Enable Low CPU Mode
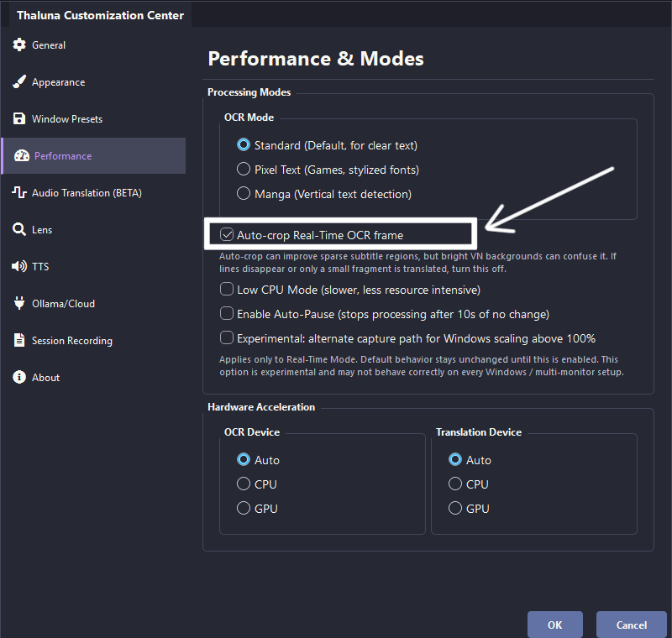The width and height of the screenshot is (672, 638). point(227,289)
